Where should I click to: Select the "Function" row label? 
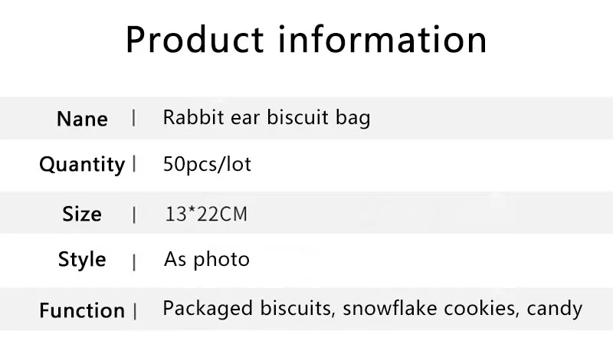[x=82, y=311]
